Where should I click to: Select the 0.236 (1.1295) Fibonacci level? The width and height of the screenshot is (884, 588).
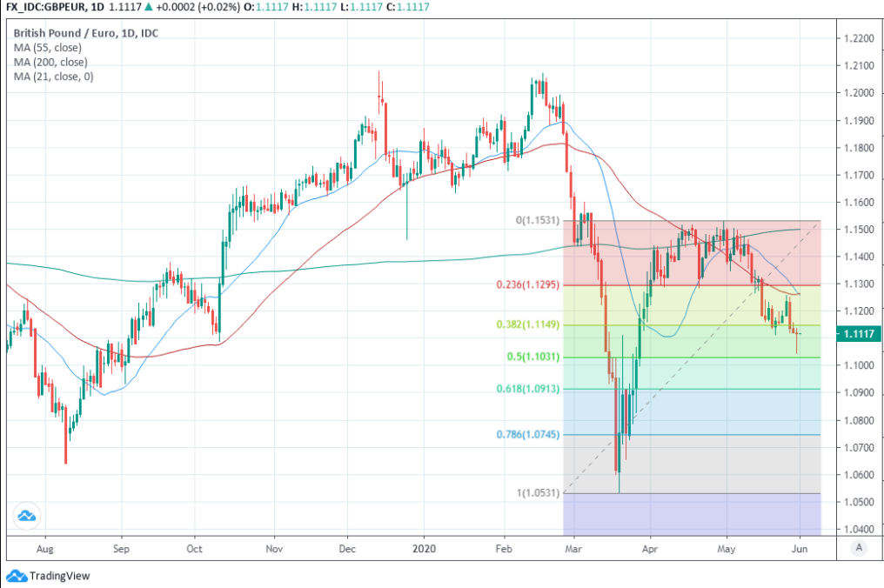pyautogui.click(x=529, y=284)
